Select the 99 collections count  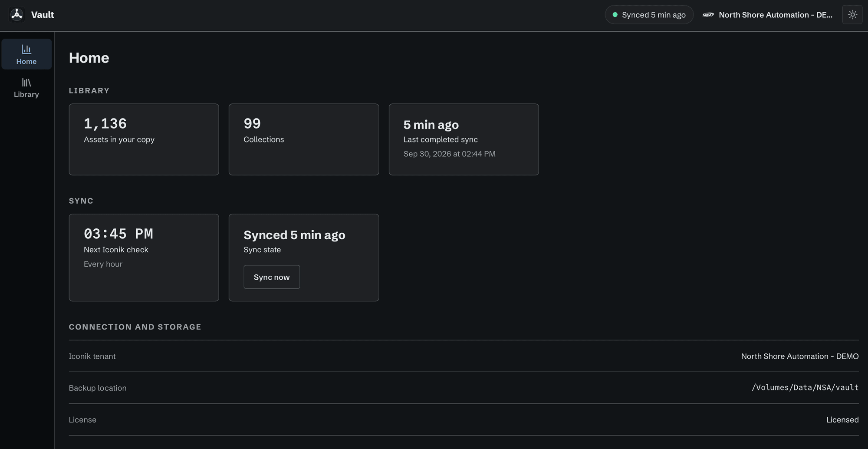[x=252, y=124]
